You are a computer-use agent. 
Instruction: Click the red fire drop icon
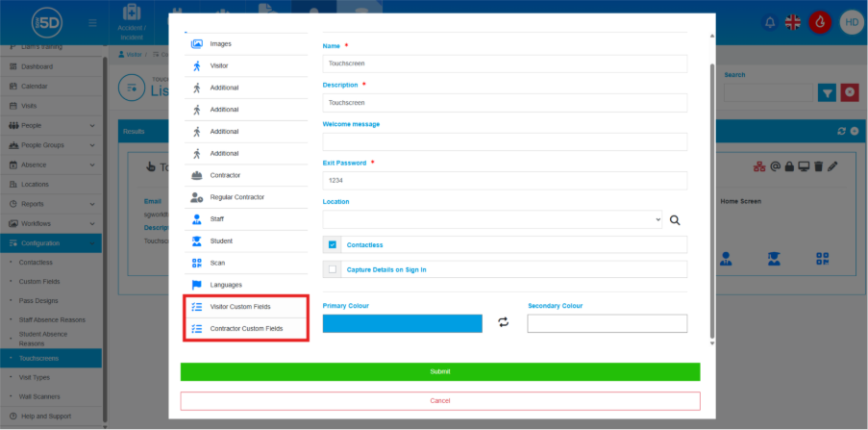[820, 23]
